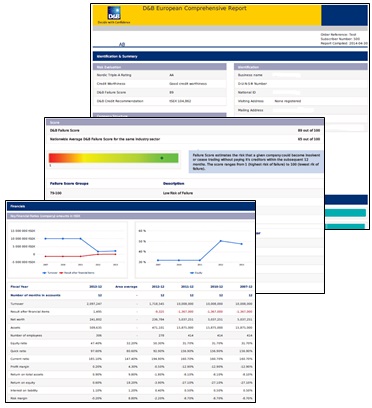Click the Identification & Summary section header
The width and height of the screenshot is (372, 408).
pos(230,56)
